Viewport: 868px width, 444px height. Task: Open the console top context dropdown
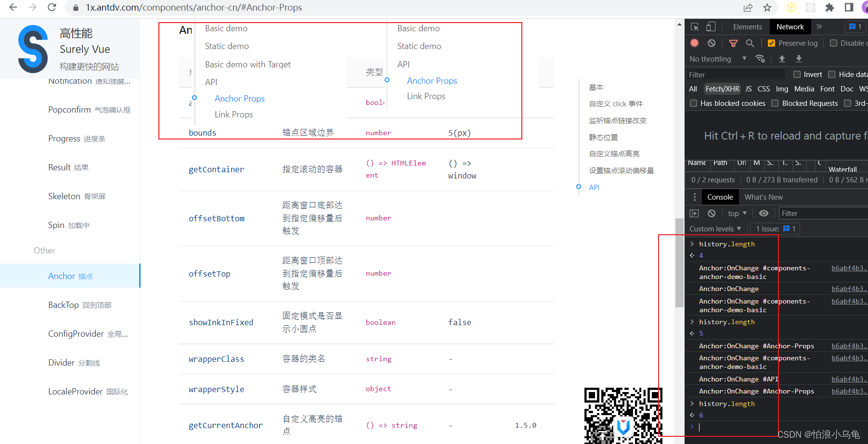coord(737,213)
